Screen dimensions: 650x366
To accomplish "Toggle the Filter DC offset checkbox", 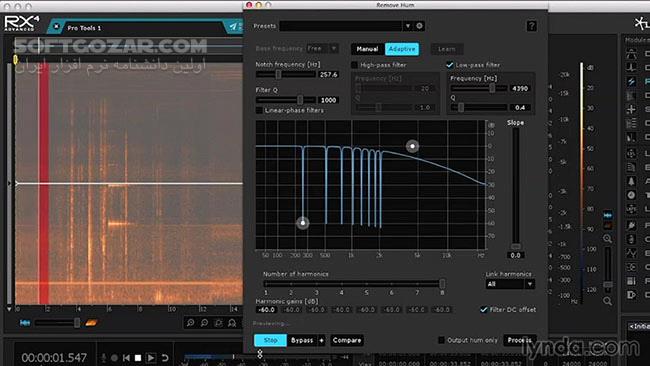I will tap(483, 309).
